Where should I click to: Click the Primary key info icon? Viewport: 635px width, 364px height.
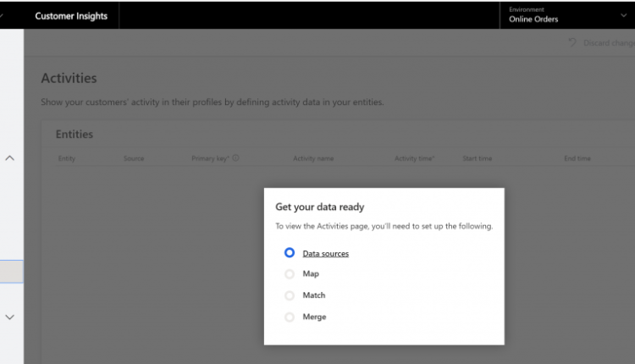235,158
